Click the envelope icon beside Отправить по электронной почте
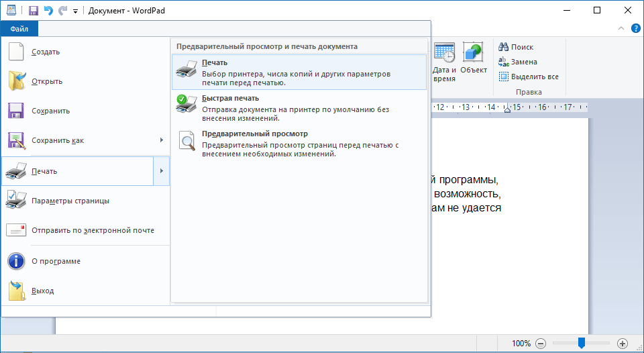This screenshot has width=644, height=353. click(16, 230)
